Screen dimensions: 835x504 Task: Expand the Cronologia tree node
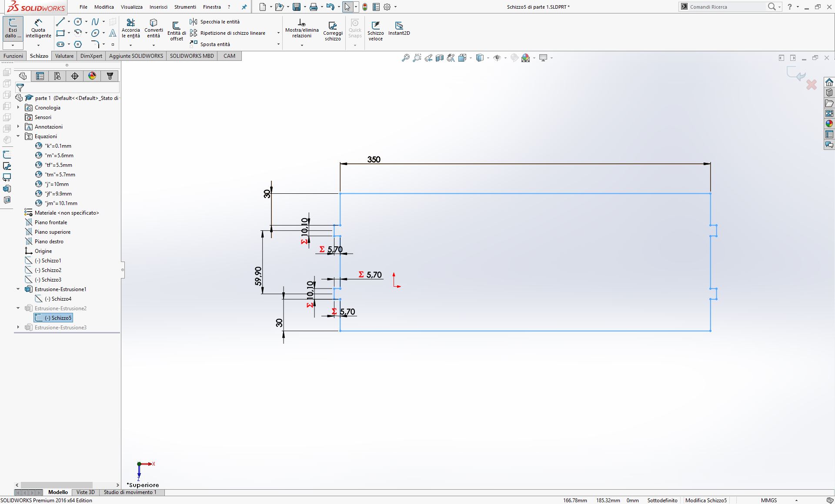click(18, 107)
